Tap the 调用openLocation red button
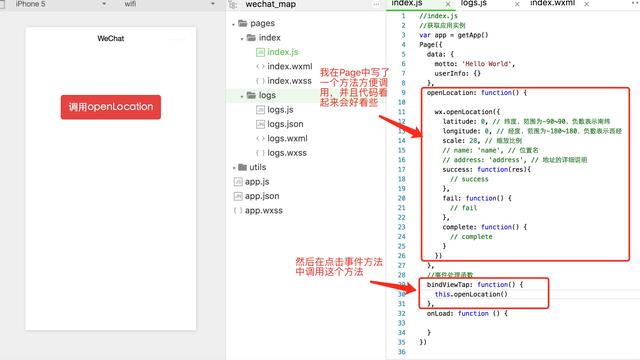640x360 pixels. point(111,107)
